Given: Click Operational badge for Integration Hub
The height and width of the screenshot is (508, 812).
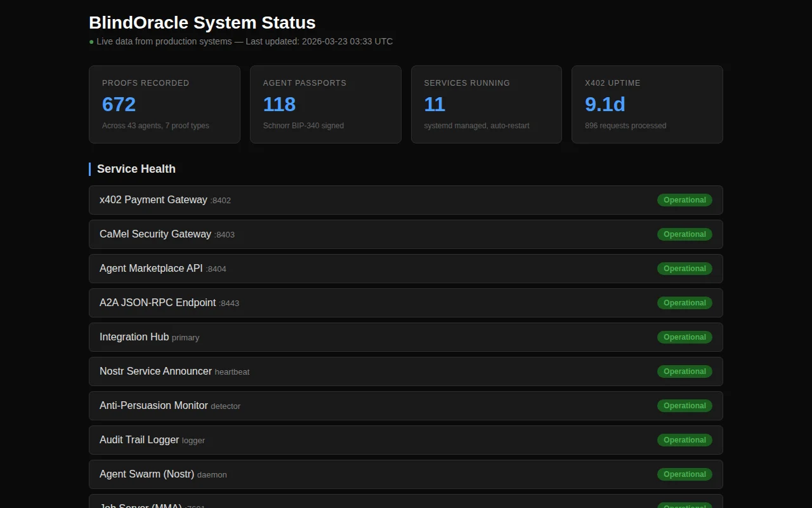Looking at the screenshot, I should pyautogui.click(x=684, y=337).
